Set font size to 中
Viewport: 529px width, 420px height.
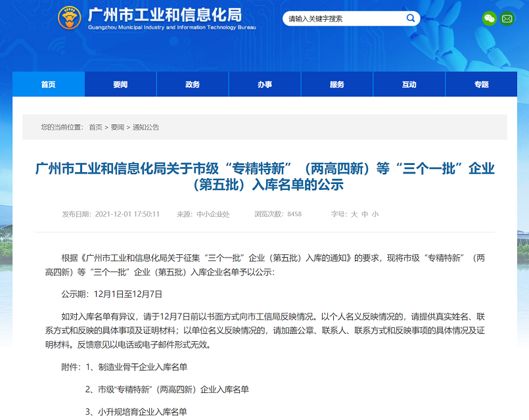point(365,214)
